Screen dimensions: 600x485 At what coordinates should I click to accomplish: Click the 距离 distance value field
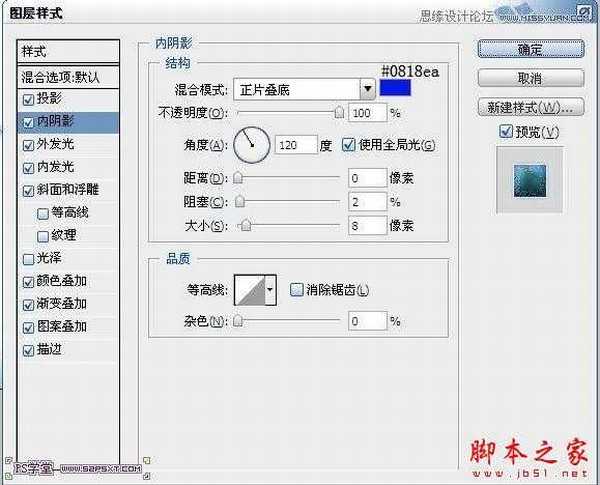pyautogui.click(x=367, y=178)
